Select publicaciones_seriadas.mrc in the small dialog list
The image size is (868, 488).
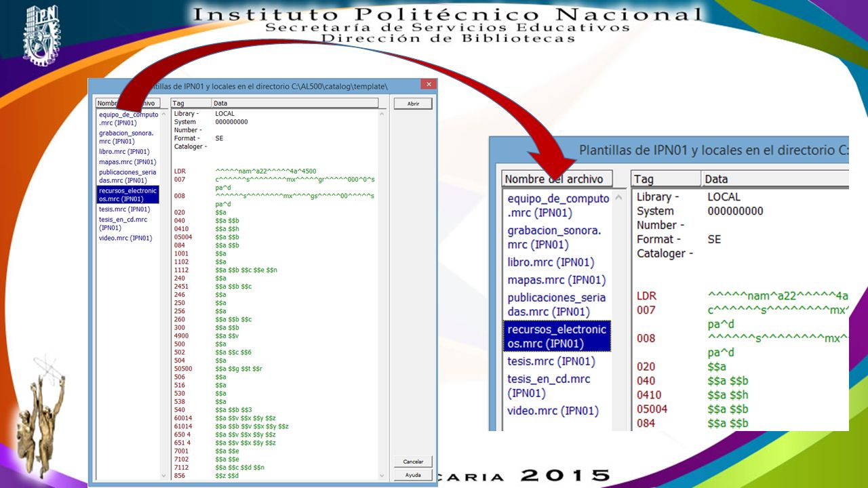[x=127, y=176]
